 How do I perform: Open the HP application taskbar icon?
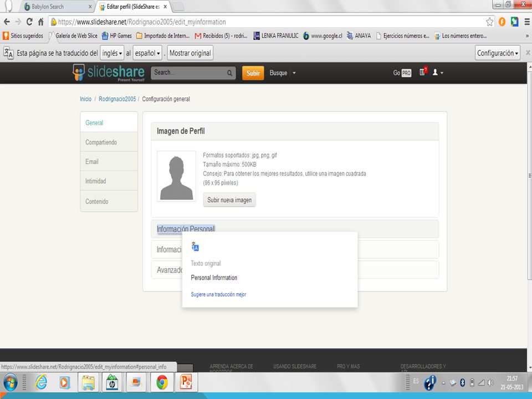pos(112,383)
